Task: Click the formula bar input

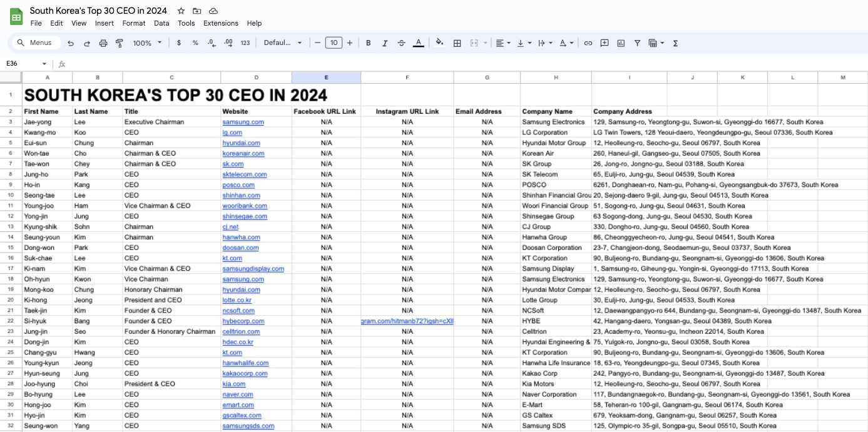Action: (466, 64)
